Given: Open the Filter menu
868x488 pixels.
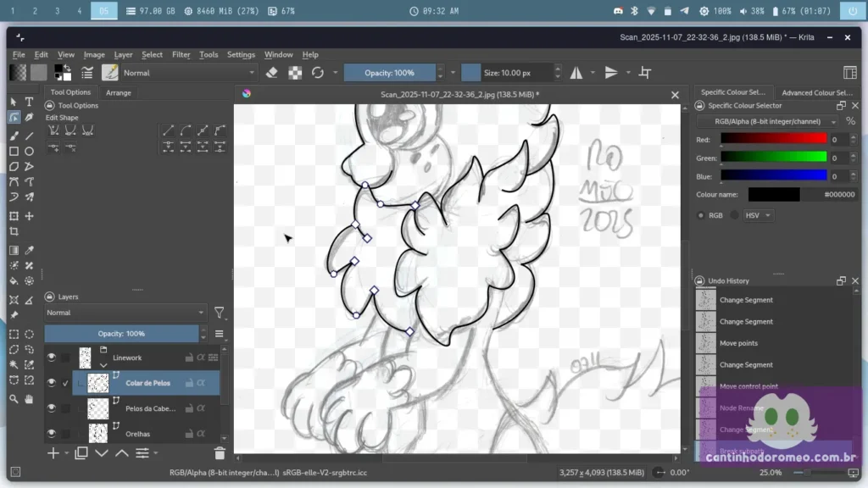Looking at the screenshot, I should [181, 54].
